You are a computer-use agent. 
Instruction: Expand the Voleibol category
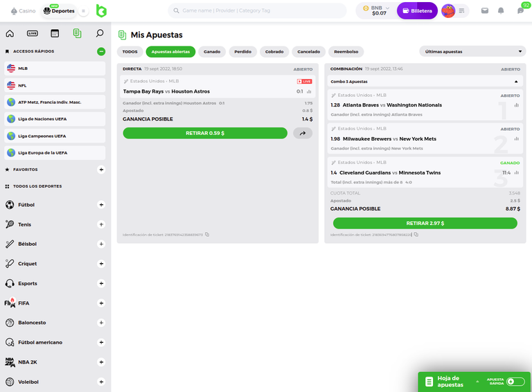click(101, 382)
